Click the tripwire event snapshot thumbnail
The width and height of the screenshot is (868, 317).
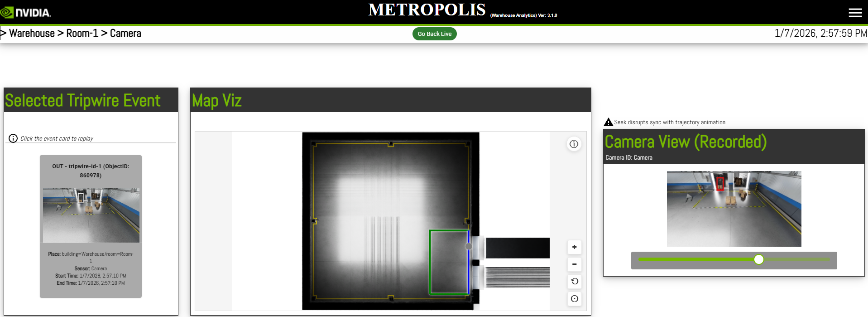[x=91, y=215]
